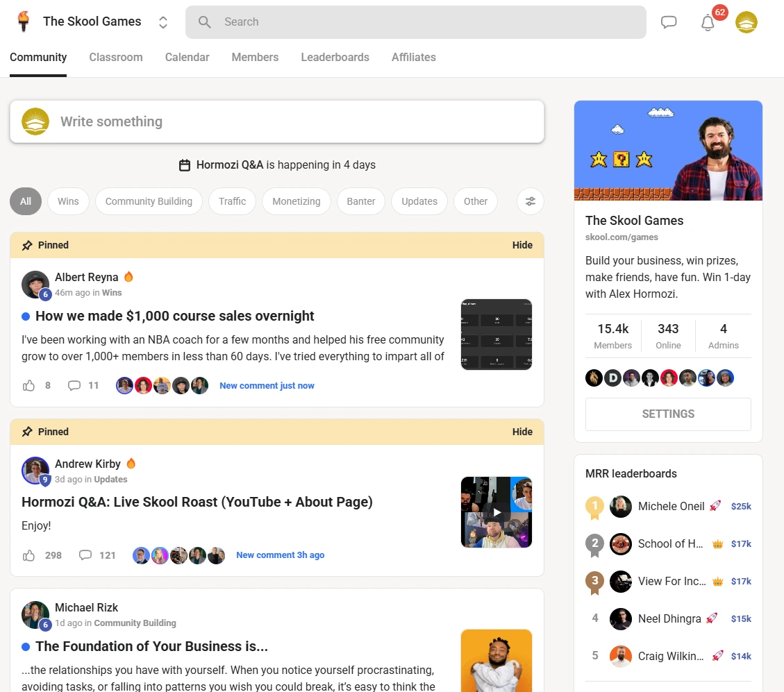Open comments on Andrew Kirby's post
The height and width of the screenshot is (692, 784).
pos(86,555)
